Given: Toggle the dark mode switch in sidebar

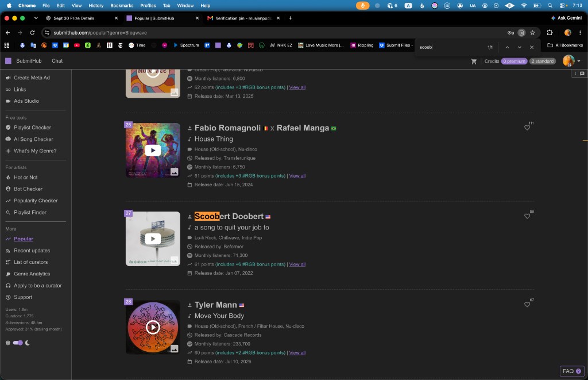Looking at the screenshot, I should [x=18, y=343].
